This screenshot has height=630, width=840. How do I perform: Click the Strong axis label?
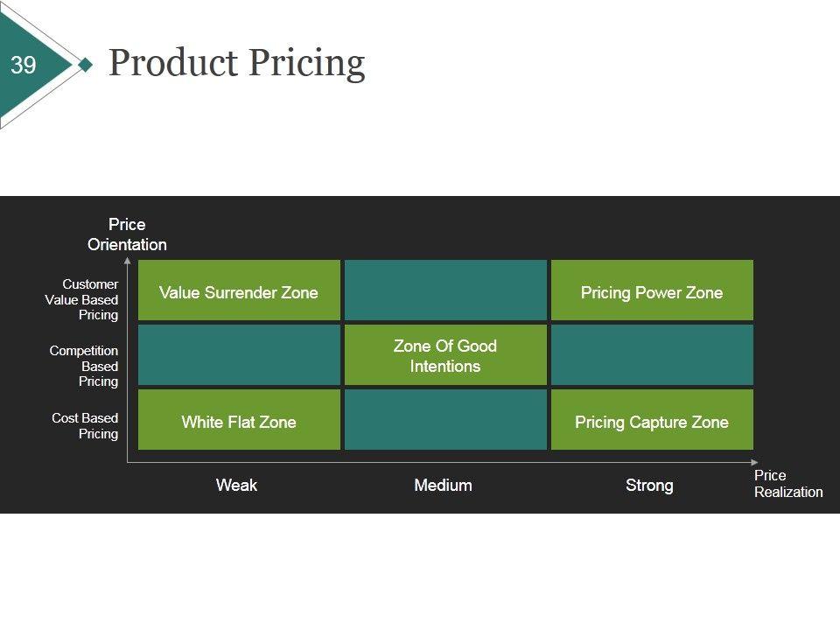(x=649, y=485)
